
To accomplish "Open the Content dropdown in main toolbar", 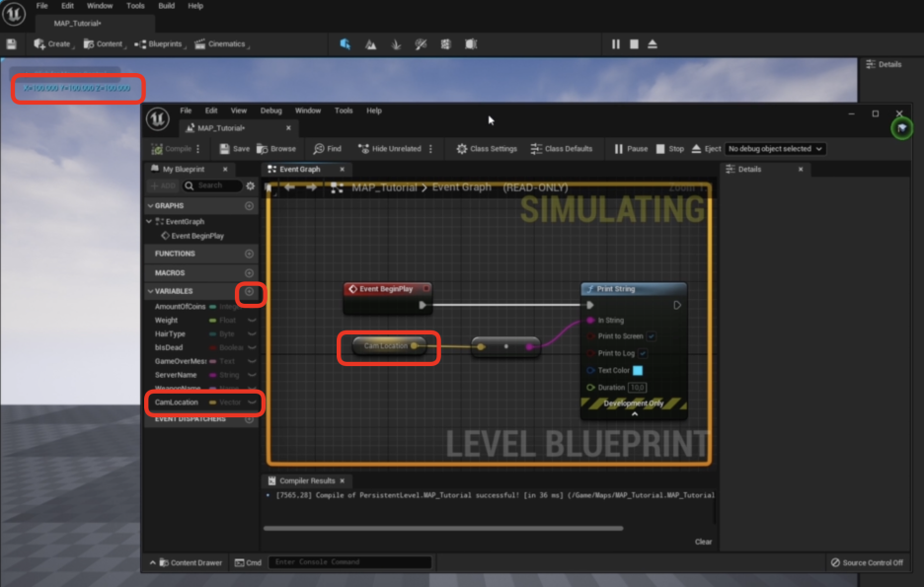I will tap(105, 44).
